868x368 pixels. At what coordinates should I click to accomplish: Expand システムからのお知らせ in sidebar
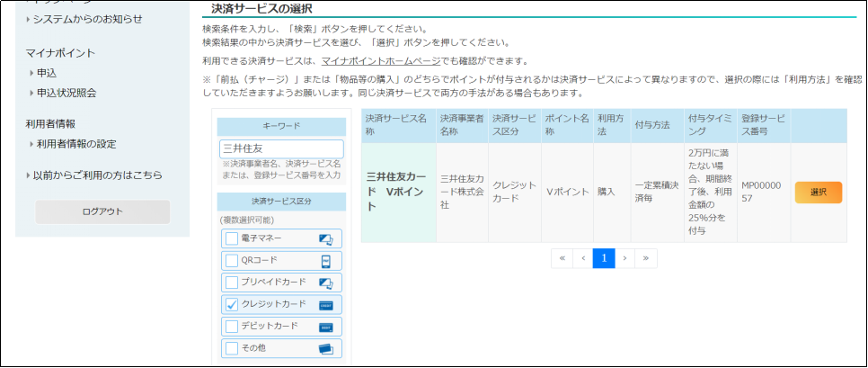pyautogui.click(x=87, y=19)
